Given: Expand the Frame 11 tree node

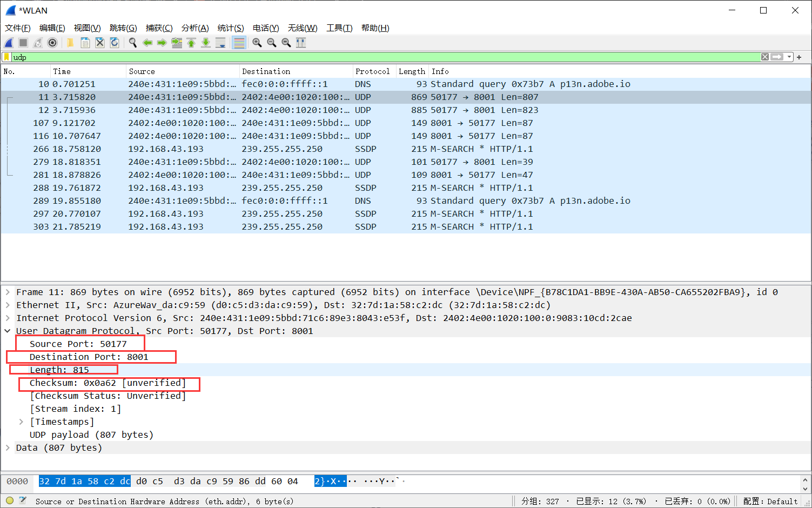Looking at the screenshot, I should tap(8, 292).
